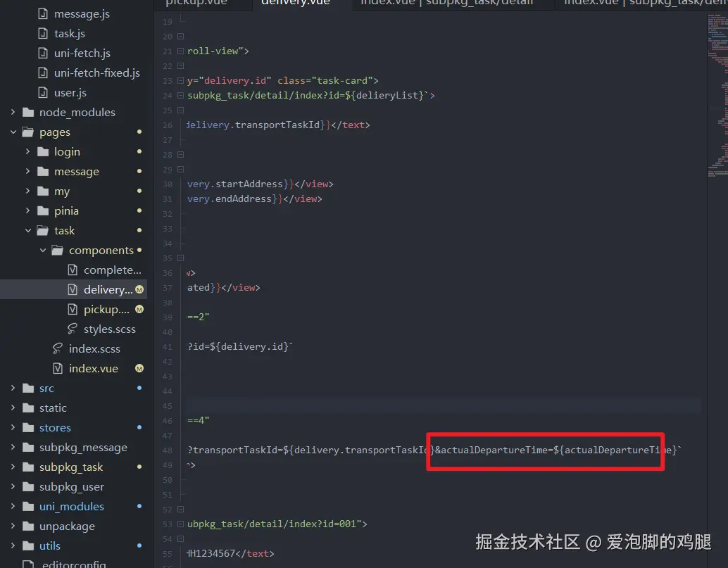
Task: Click the message folder icon
Action: tap(43, 171)
